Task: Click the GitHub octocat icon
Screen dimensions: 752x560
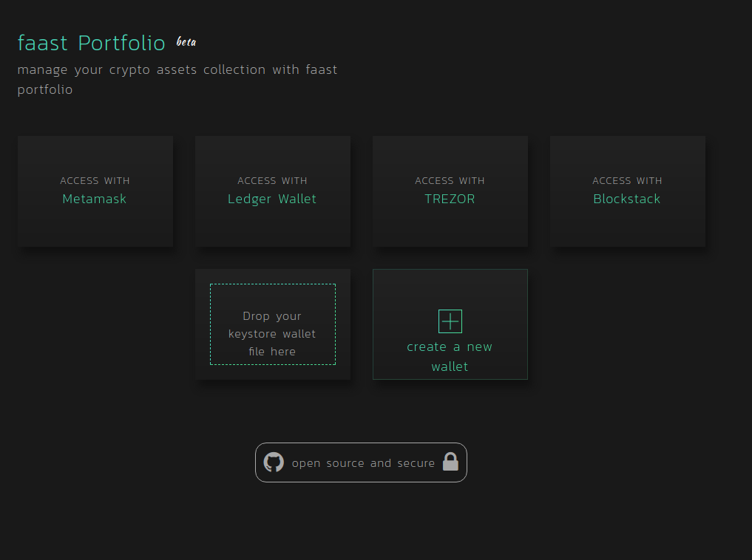Action: tap(274, 462)
